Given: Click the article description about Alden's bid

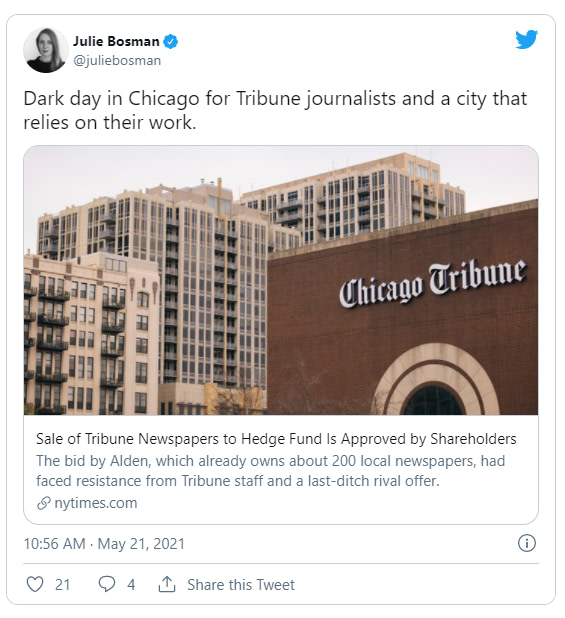Looking at the screenshot, I should 271,471.
